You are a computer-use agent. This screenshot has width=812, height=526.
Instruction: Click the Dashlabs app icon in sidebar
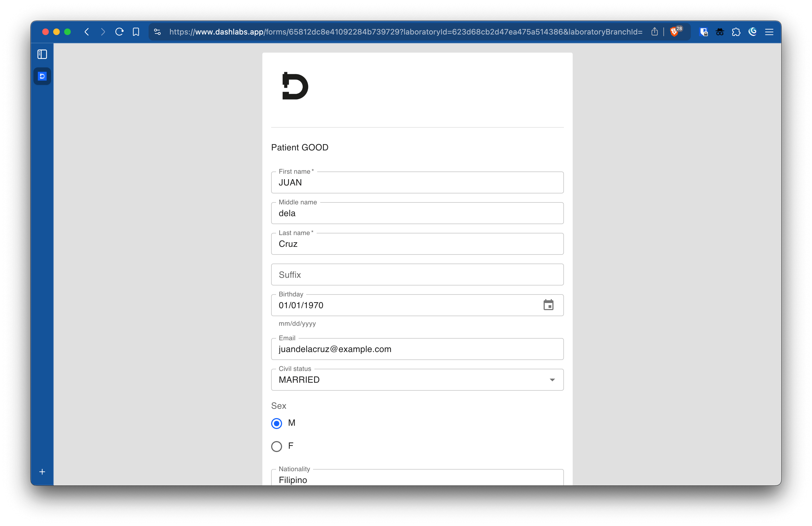(x=42, y=76)
